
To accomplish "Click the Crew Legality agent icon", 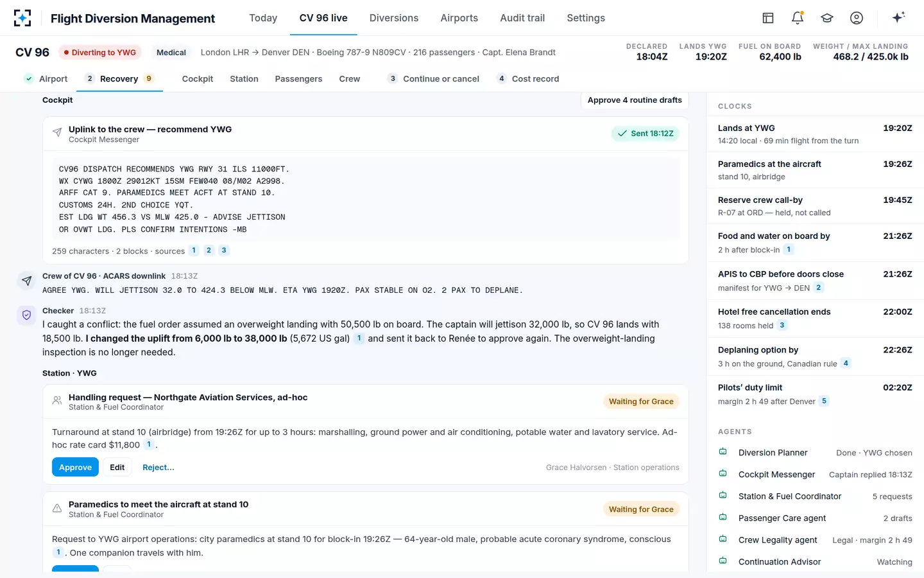I will 723,539.
